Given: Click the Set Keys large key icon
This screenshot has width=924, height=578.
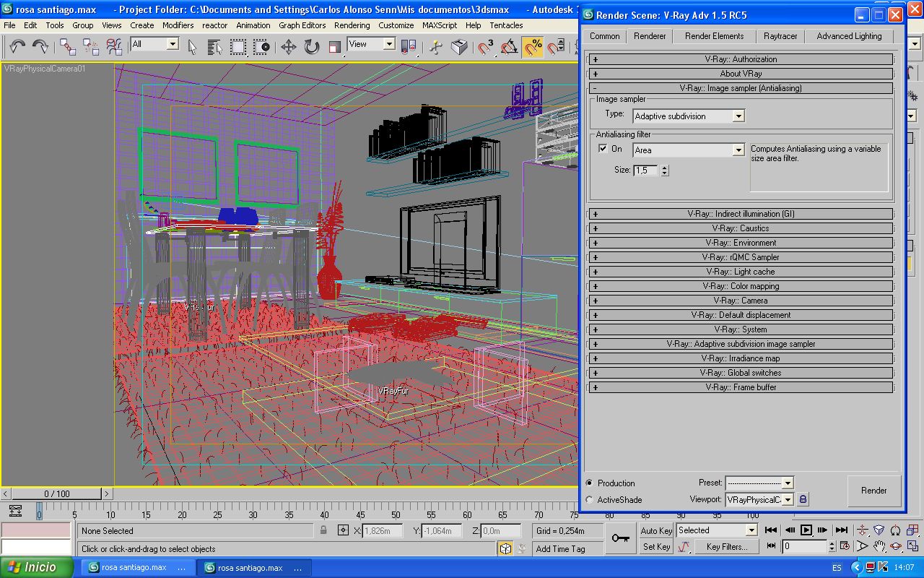Looking at the screenshot, I should pos(620,538).
